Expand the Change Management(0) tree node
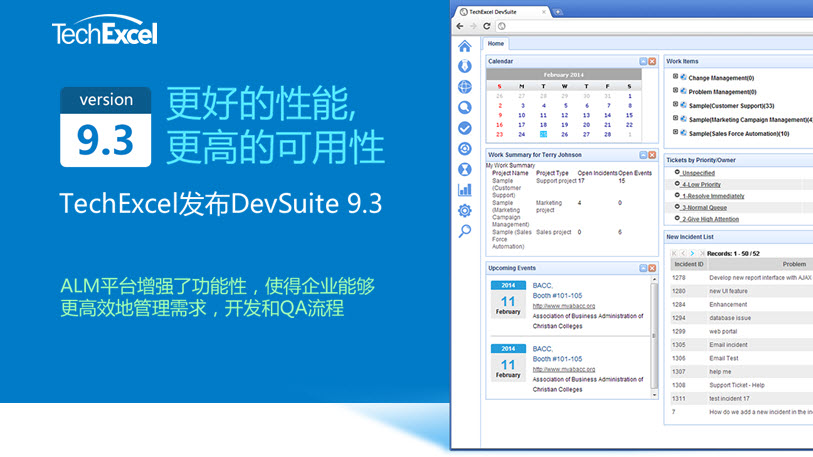This screenshot has width=813, height=457. 675,76
